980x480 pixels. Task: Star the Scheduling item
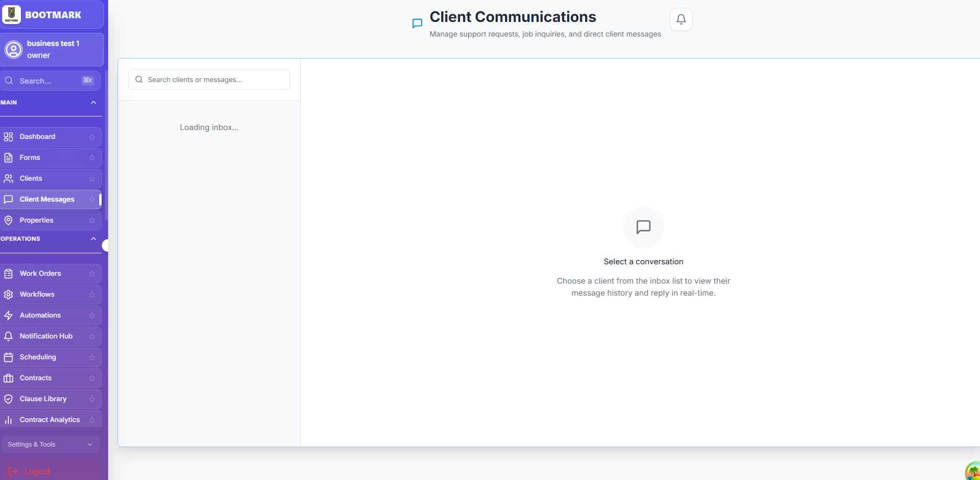click(x=92, y=357)
